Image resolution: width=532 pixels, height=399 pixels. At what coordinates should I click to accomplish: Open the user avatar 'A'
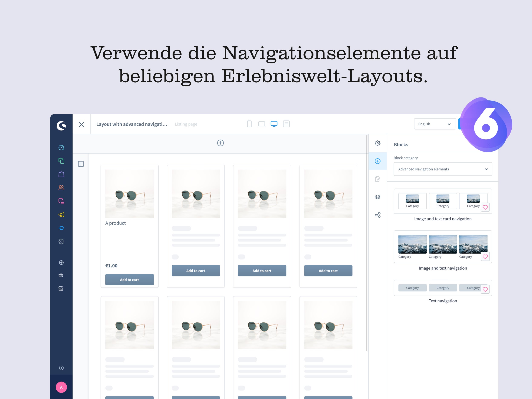click(x=61, y=387)
